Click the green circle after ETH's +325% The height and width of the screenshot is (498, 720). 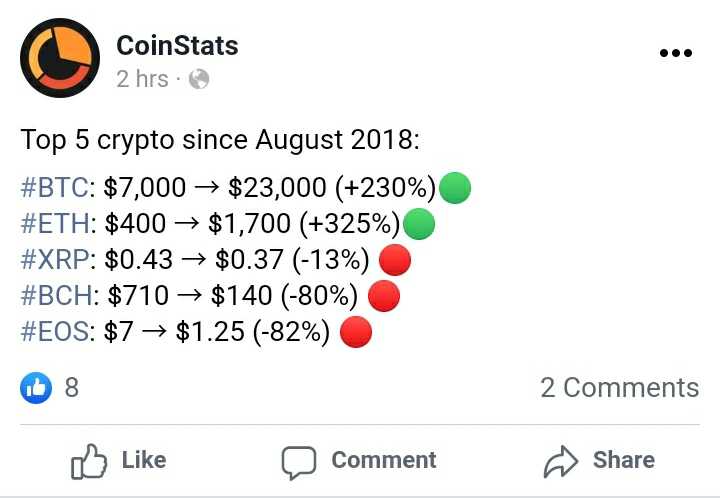[419, 224]
